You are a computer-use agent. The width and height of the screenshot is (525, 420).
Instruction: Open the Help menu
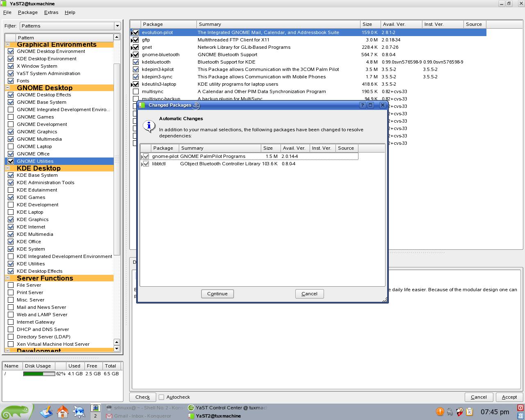click(x=70, y=12)
